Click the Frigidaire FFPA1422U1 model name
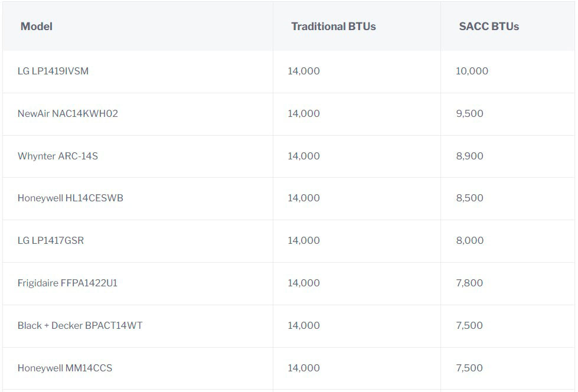The width and height of the screenshot is (578, 392). click(x=67, y=283)
